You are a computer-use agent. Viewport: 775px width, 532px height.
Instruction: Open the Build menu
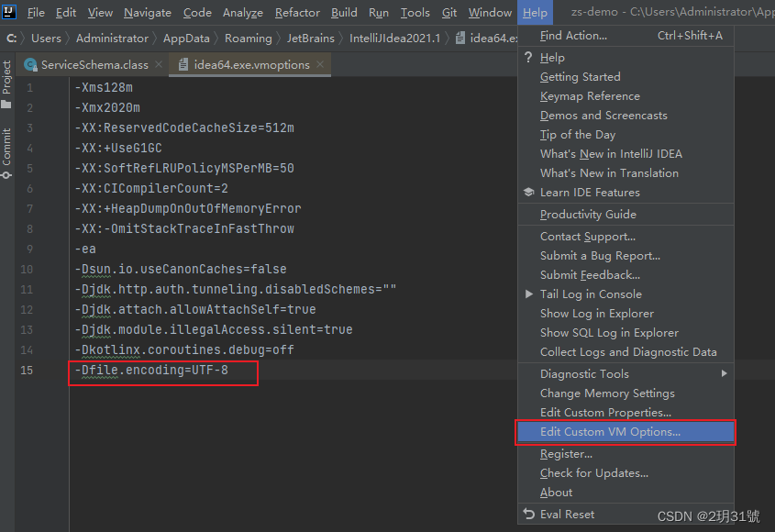[x=344, y=12]
